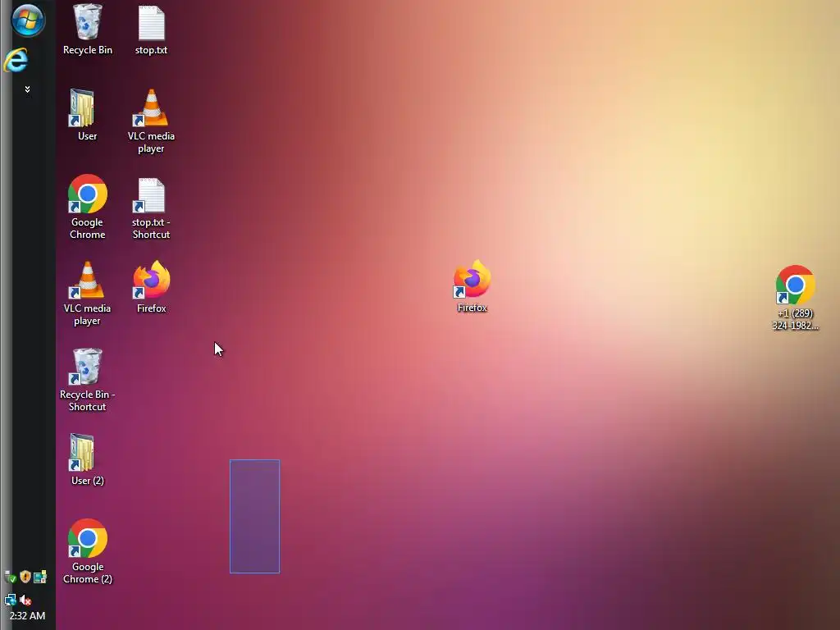Select the stop.txt file icon
The image size is (840, 630).
click(x=151, y=30)
